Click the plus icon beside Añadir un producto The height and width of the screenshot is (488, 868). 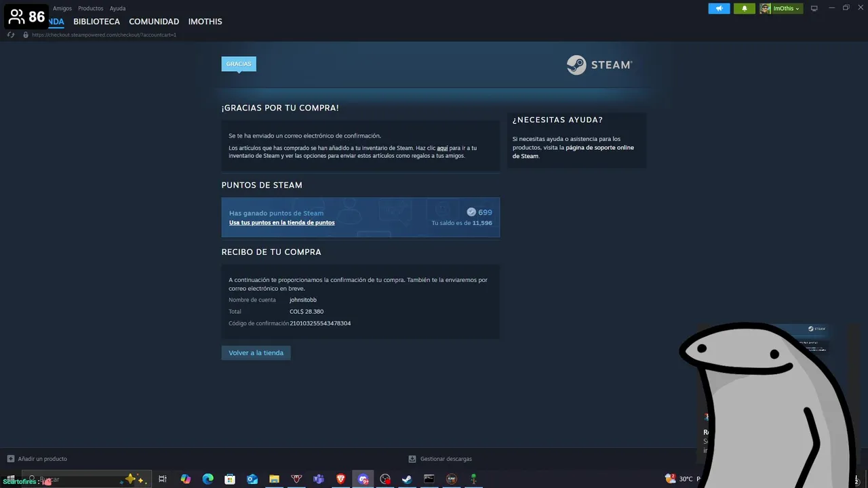click(x=11, y=459)
